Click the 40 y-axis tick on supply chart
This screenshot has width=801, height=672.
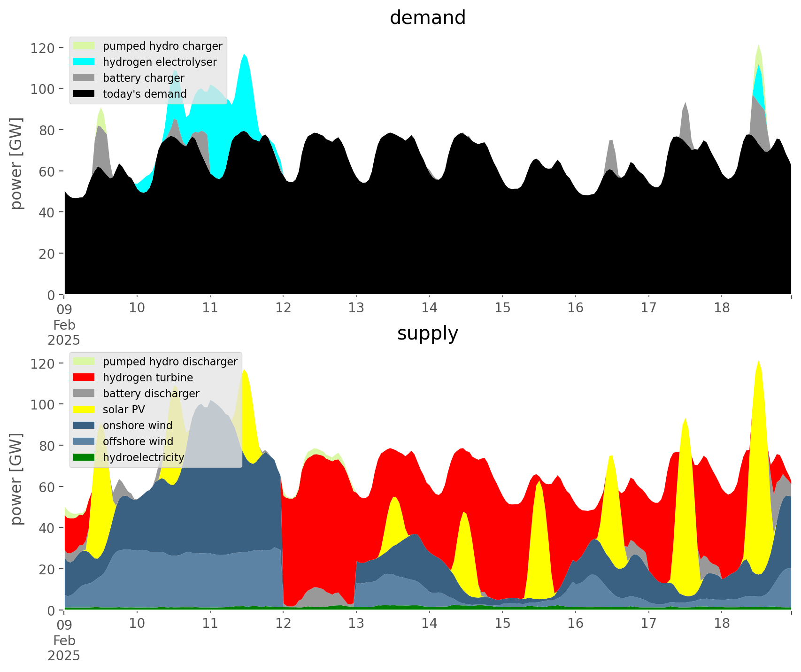[x=47, y=528]
